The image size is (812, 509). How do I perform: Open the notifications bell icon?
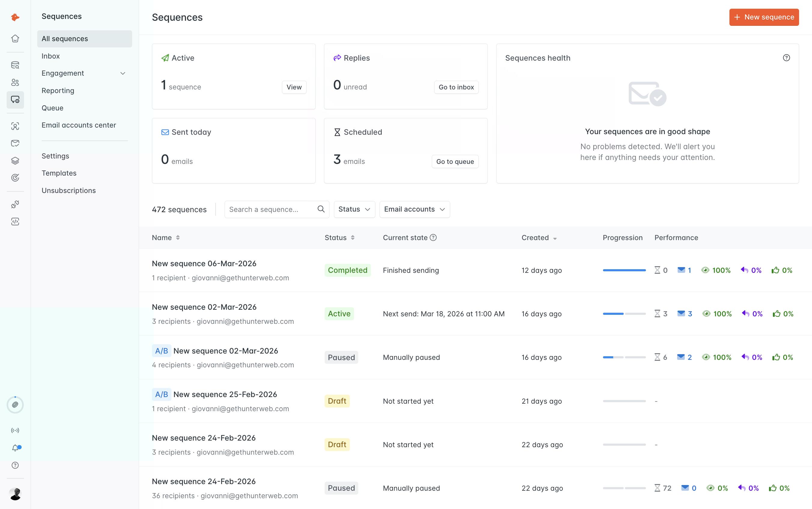(15, 448)
